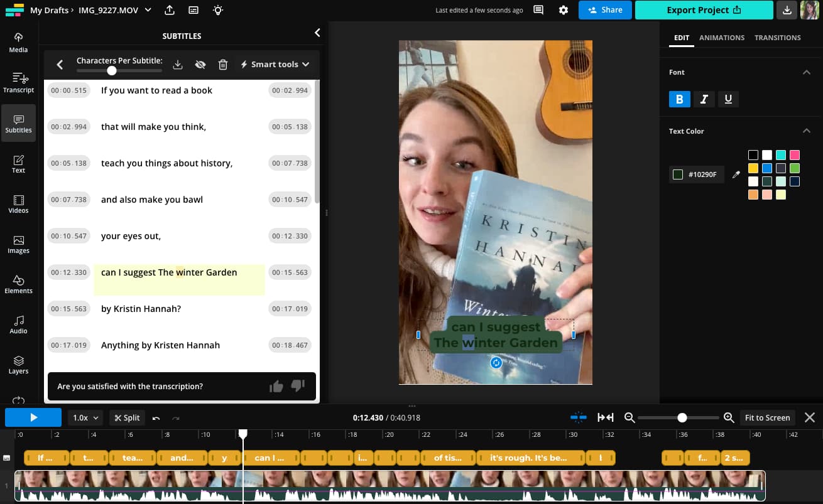The width and height of the screenshot is (823, 504).
Task: Open the comments icon in top bar
Action: point(538,10)
